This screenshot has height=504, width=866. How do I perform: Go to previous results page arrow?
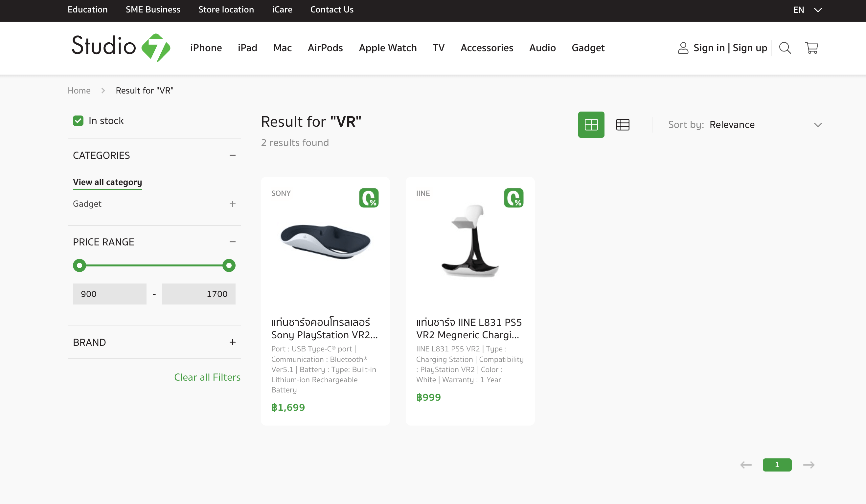coord(746,465)
